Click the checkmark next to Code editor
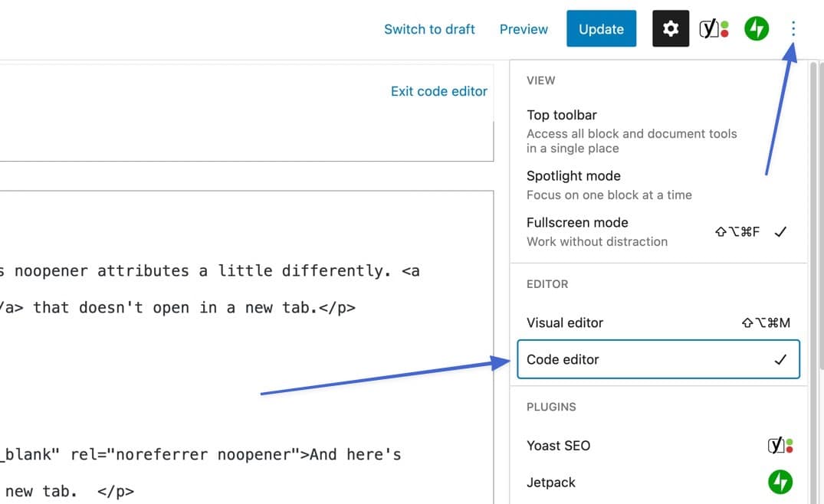Image resolution: width=824 pixels, height=504 pixels. (x=781, y=359)
